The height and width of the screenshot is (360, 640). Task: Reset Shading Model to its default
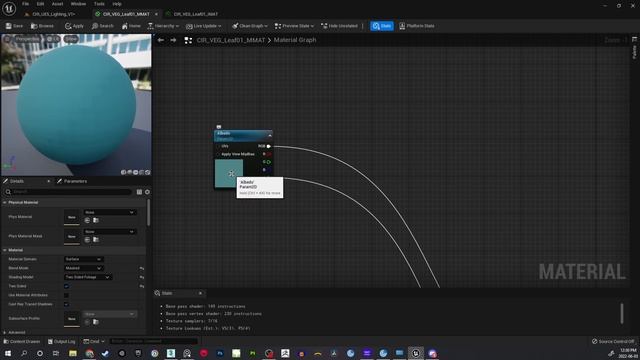[142, 277]
